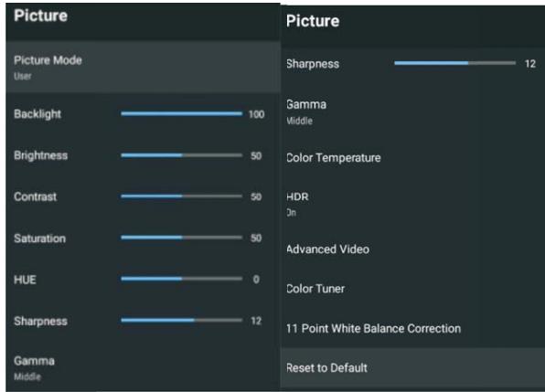Click the Brightness value 50

pyautogui.click(x=256, y=155)
